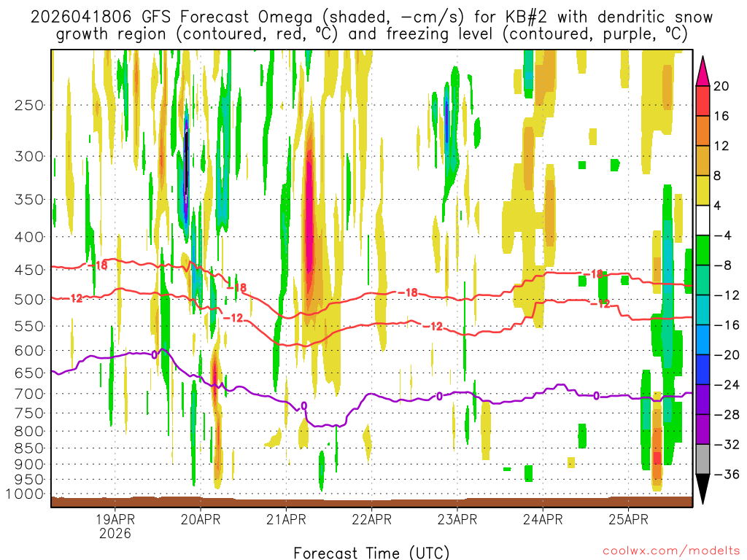The height and width of the screenshot is (560, 747).
Task: Click the 900 pressure level label
Action: [29, 464]
